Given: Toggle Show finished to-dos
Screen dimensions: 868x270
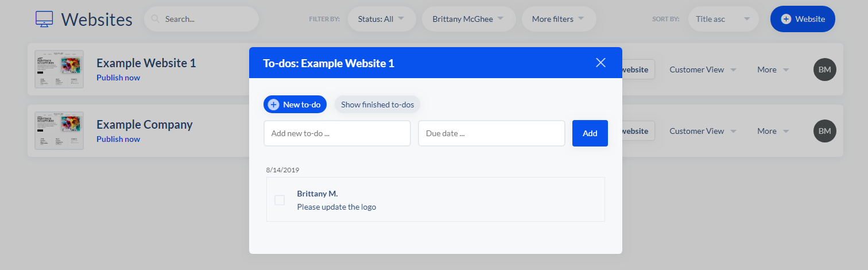Looking at the screenshot, I should pos(377,105).
